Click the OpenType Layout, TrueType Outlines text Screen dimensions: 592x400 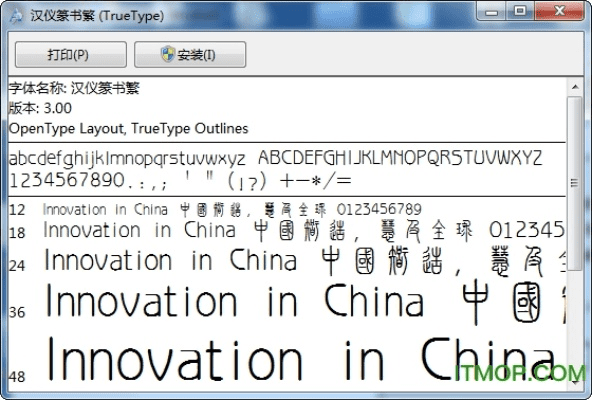click(x=128, y=129)
